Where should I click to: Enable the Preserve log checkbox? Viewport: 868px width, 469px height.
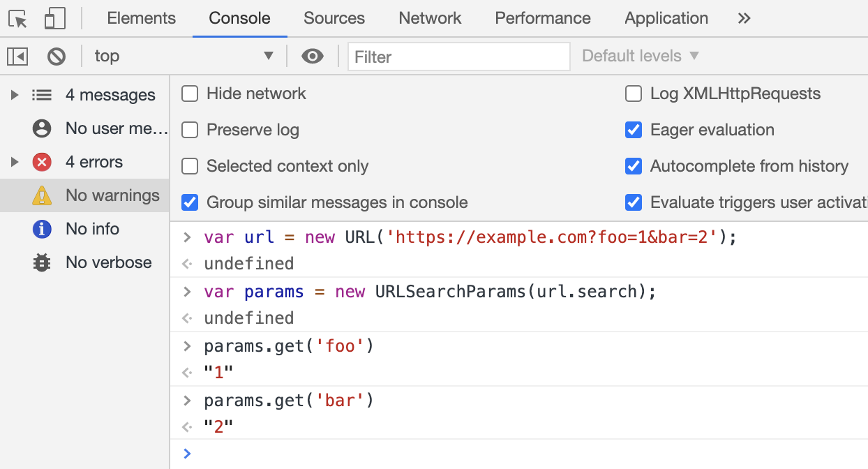(x=190, y=130)
